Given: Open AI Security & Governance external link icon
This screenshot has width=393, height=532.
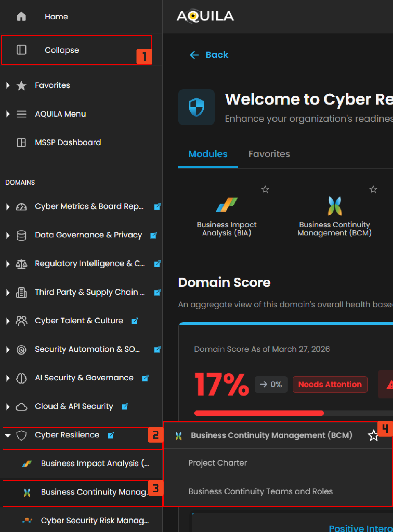Looking at the screenshot, I should pyautogui.click(x=145, y=378).
